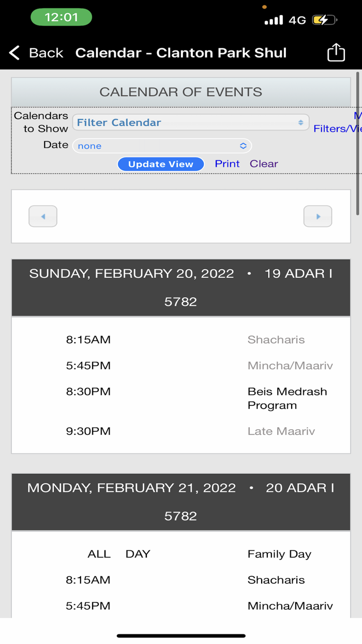Open the Filter Calendar dropdown
This screenshot has width=362, height=644.
click(190, 123)
